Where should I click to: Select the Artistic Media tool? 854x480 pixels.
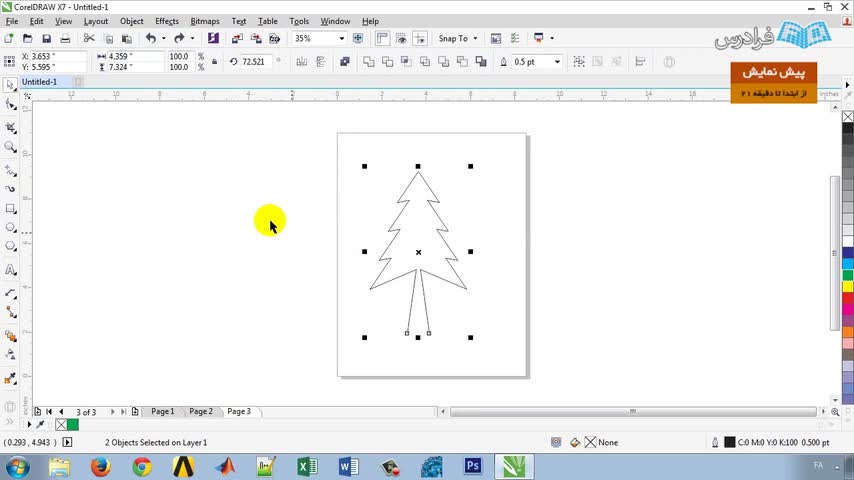(10, 189)
